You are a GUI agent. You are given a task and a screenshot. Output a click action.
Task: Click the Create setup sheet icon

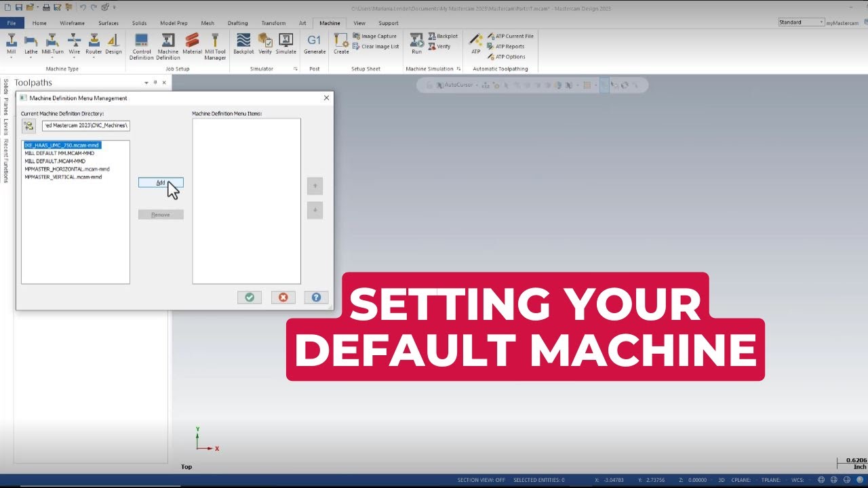(x=341, y=43)
